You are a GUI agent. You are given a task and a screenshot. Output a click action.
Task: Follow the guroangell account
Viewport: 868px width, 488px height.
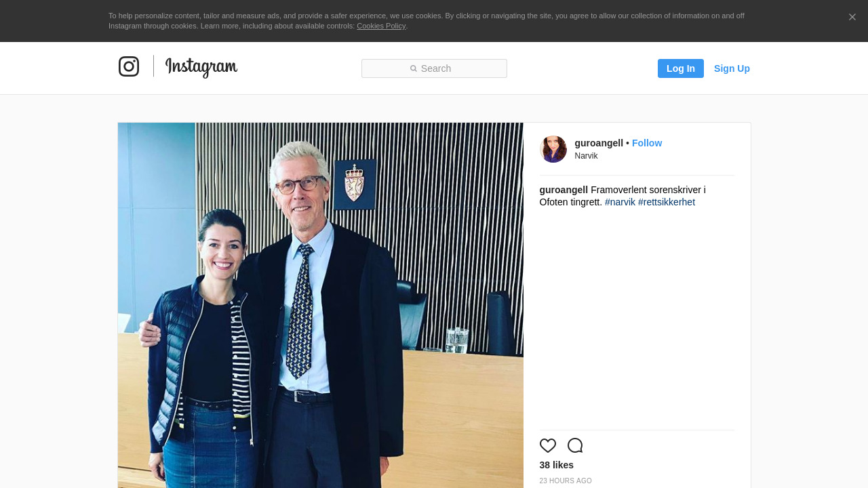[646, 143]
